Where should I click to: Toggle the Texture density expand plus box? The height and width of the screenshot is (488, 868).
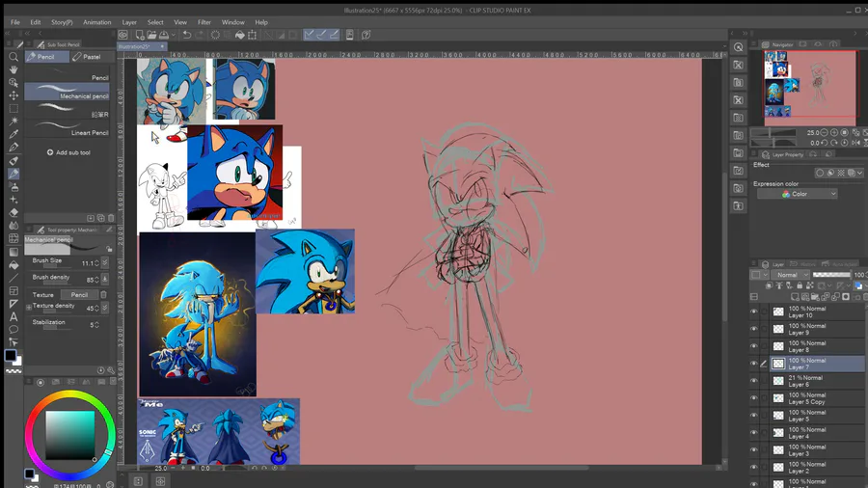click(29, 307)
